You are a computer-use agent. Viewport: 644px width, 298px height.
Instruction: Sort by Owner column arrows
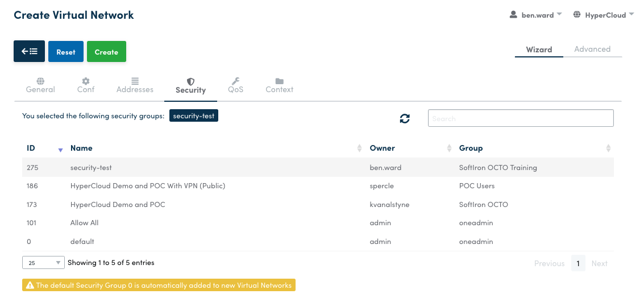coord(448,148)
